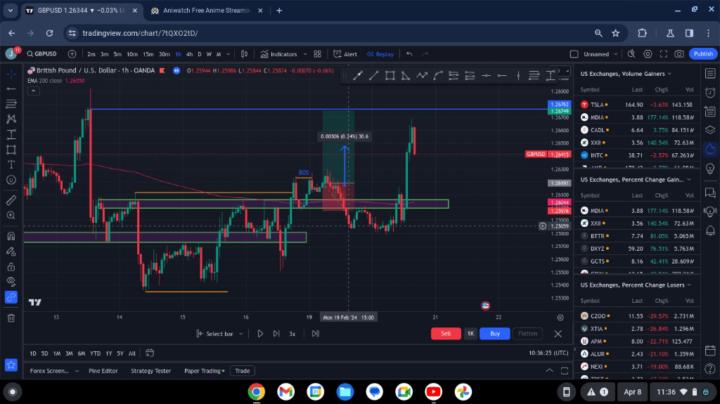Image resolution: width=720 pixels, height=404 pixels.
Task: Select ruler measure tool in left sidebar
Action: (11, 200)
